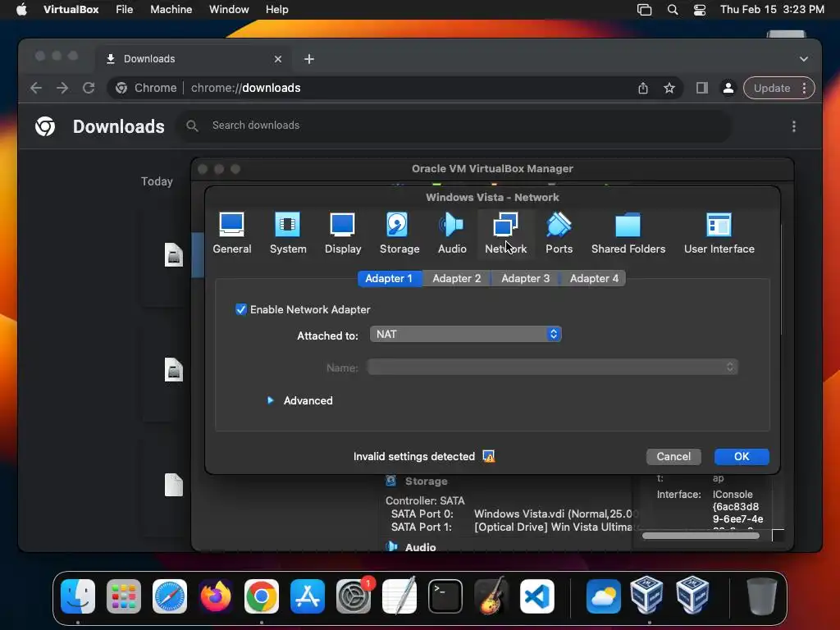Image resolution: width=840 pixels, height=630 pixels.
Task: Open the Chrome side panel icon
Action: coord(702,88)
